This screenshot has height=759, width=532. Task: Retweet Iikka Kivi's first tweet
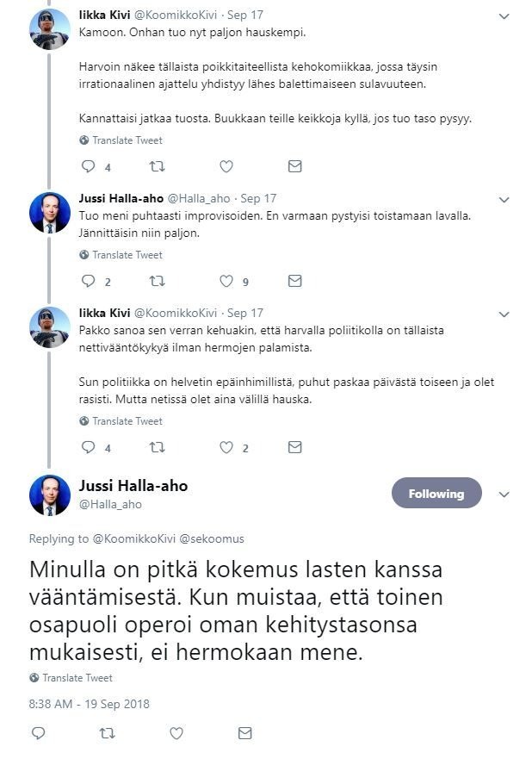[157, 166]
